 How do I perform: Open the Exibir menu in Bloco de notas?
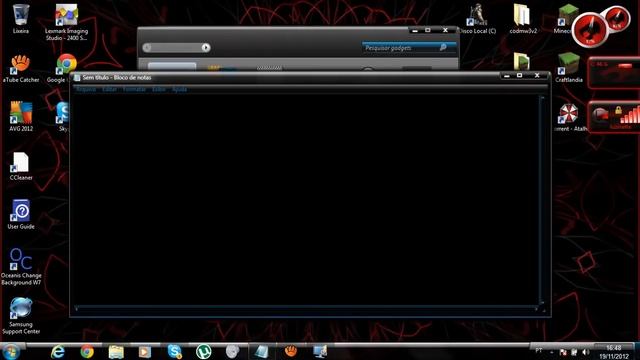click(159, 89)
